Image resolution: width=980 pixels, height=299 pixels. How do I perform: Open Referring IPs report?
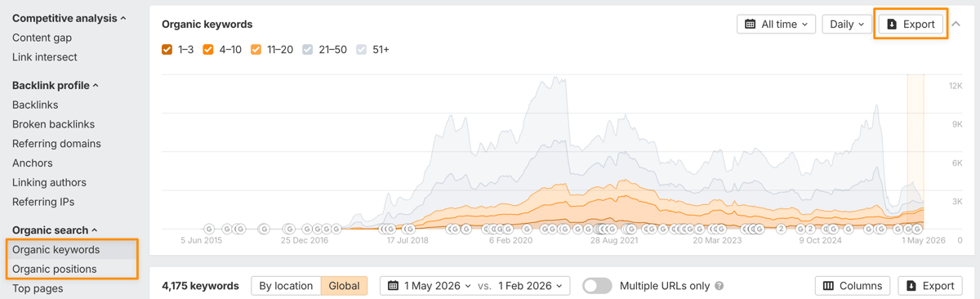43,202
